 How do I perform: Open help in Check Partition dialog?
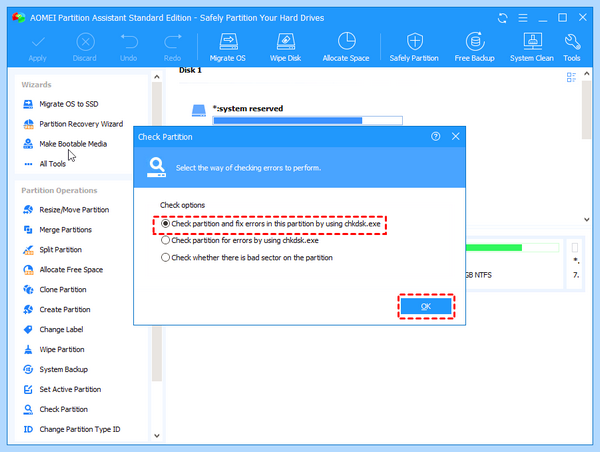pos(435,136)
